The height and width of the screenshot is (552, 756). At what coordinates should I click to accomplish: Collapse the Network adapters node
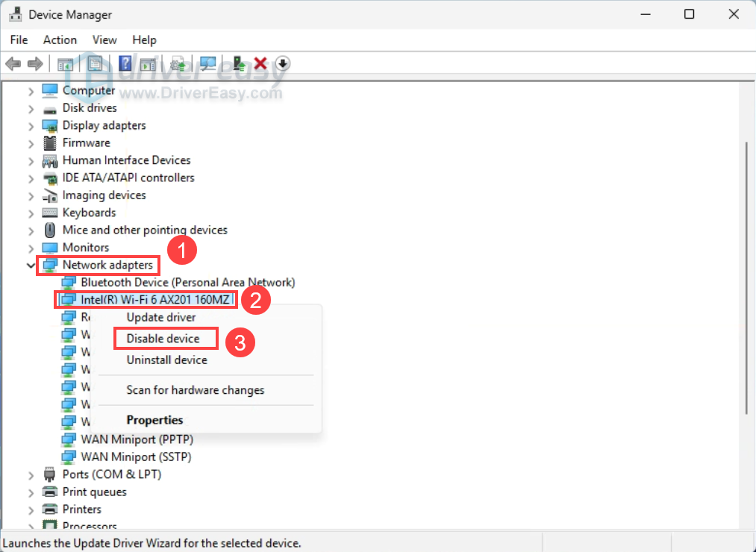click(31, 265)
